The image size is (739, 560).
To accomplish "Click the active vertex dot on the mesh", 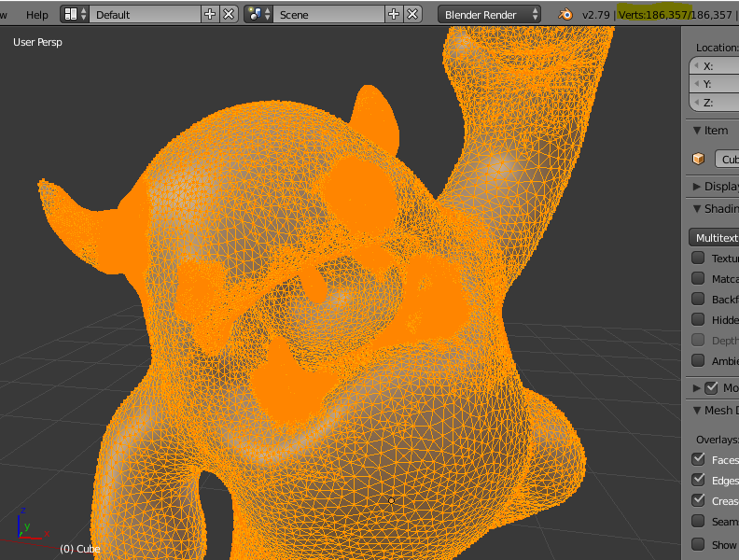I will pos(391,500).
